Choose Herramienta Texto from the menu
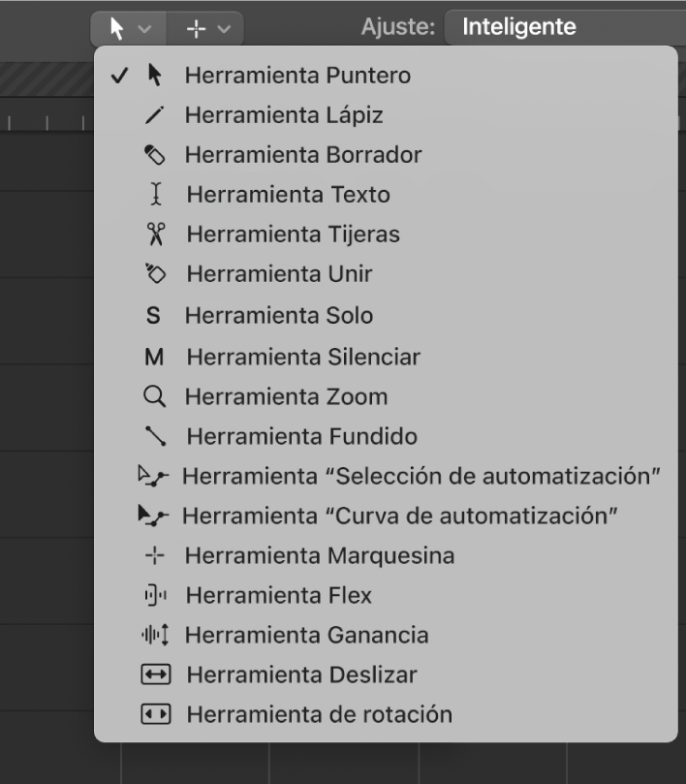The width and height of the screenshot is (686, 784). coord(288,195)
